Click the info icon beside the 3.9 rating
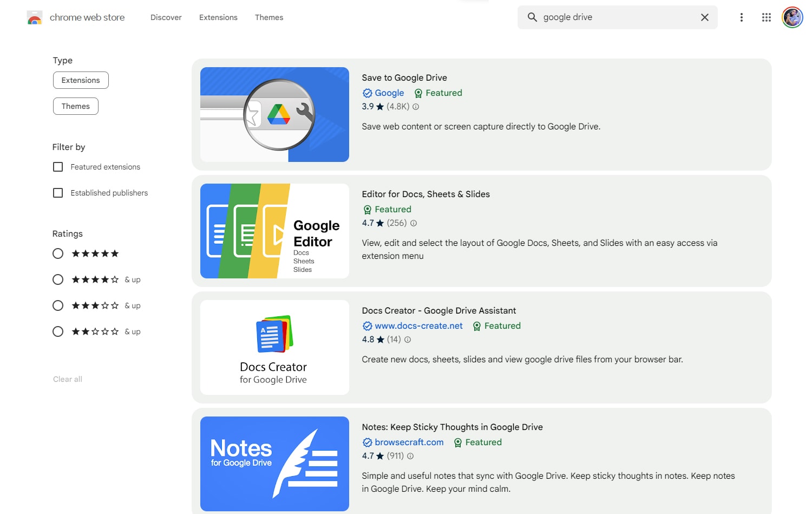 [415, 107]
